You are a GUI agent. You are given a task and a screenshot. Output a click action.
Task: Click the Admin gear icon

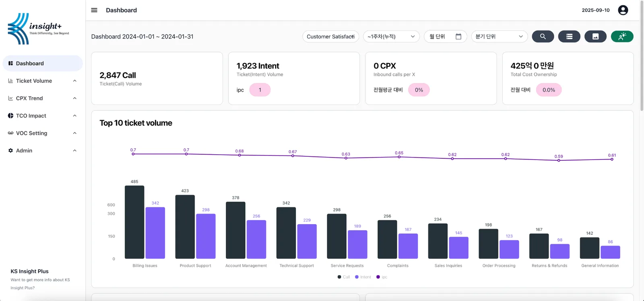coord(10,150)
